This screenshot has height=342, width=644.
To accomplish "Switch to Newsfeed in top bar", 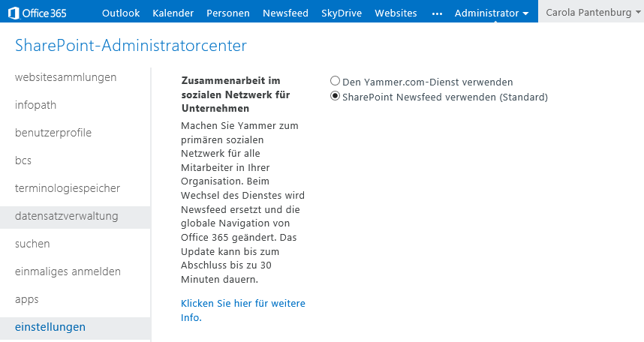I will [285, 13].
